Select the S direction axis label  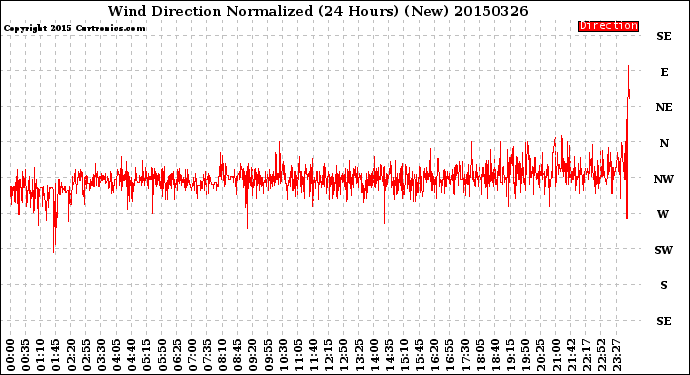664,285
